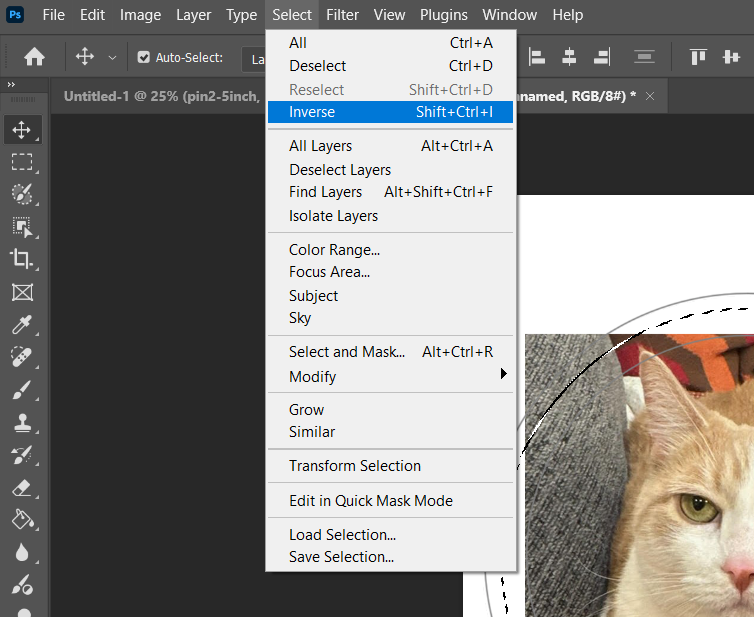Click Align horizontal centers icon
The width and height of the screenshot is (754, 617).
569,57
